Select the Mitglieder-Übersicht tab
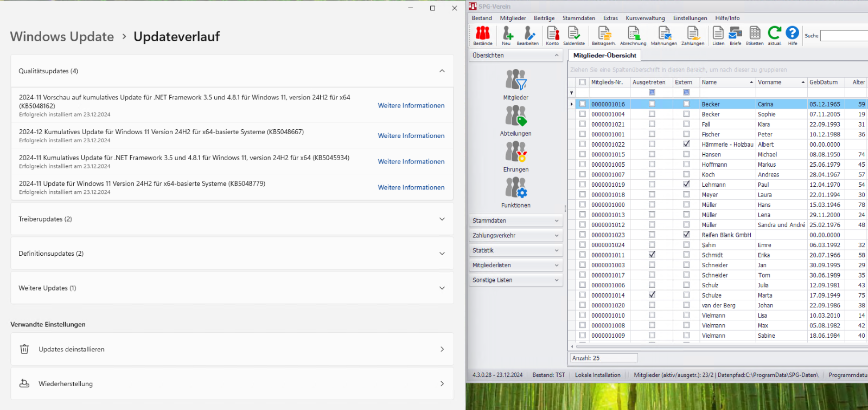868x410 pixels. [605, 55]
